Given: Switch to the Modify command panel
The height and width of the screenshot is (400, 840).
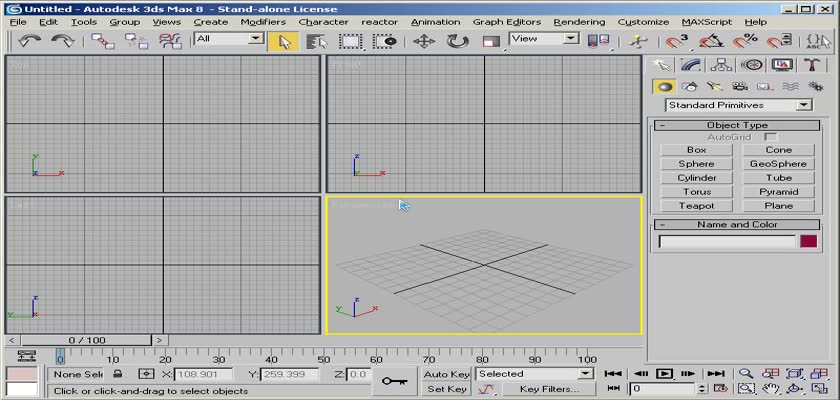Looking at the screenshot, I should (691, 65).
